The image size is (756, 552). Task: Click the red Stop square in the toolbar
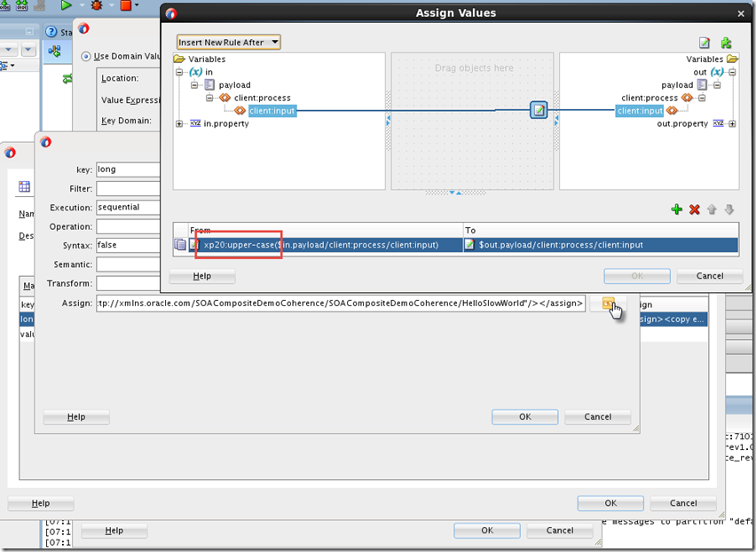click(x=125, y=5)
